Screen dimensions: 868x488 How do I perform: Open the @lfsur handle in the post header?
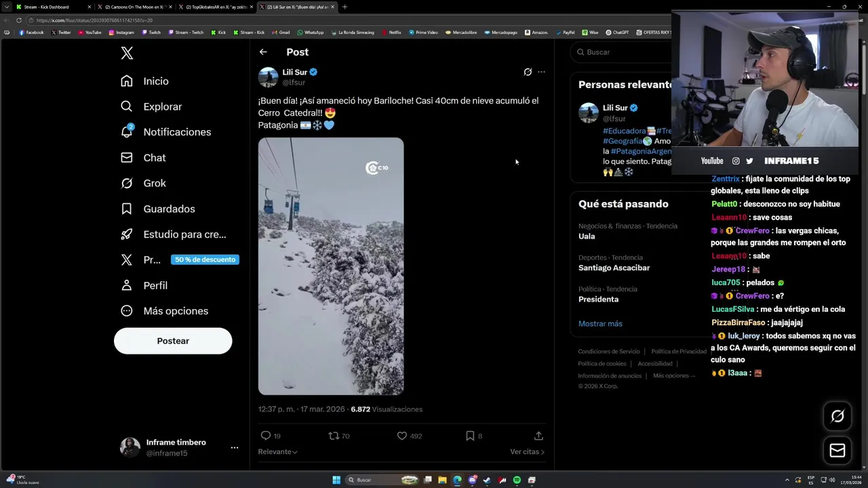pyautogui.click(x=294, y=83)
